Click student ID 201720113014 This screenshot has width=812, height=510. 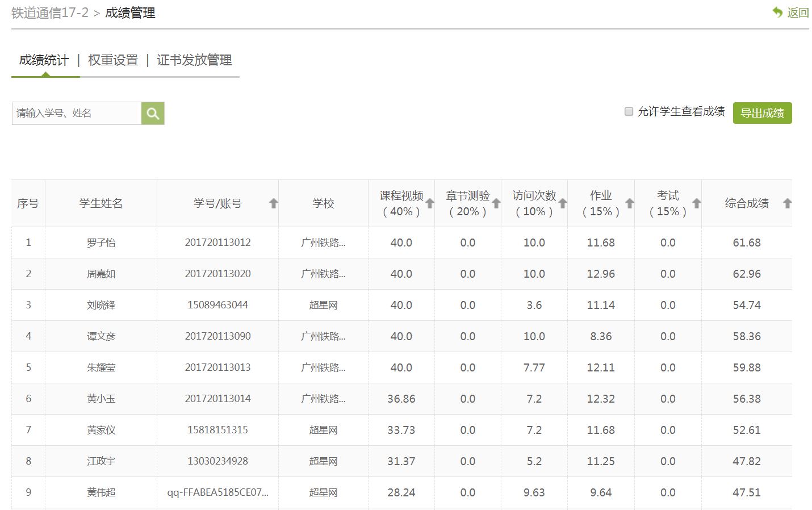[x=217, y=399]
